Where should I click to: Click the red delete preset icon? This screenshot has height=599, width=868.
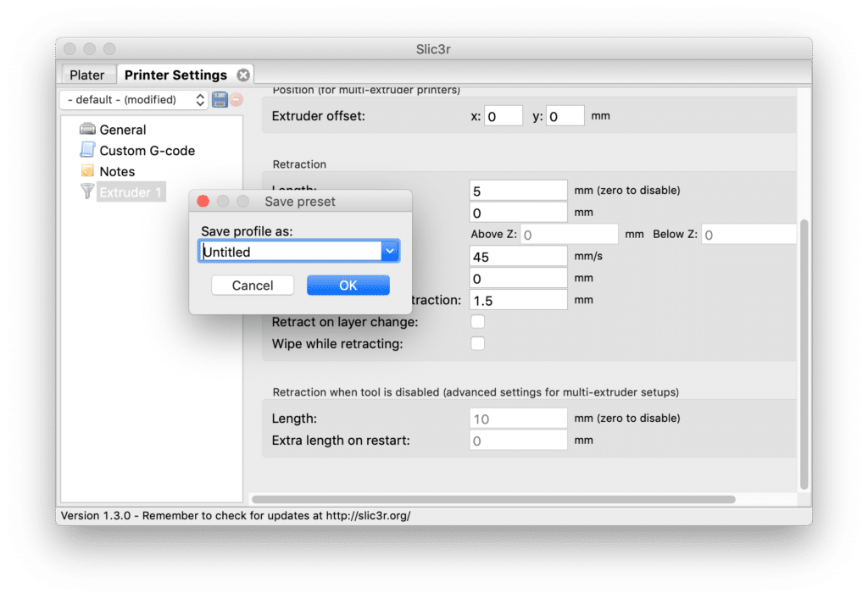[x=236, y=99]
